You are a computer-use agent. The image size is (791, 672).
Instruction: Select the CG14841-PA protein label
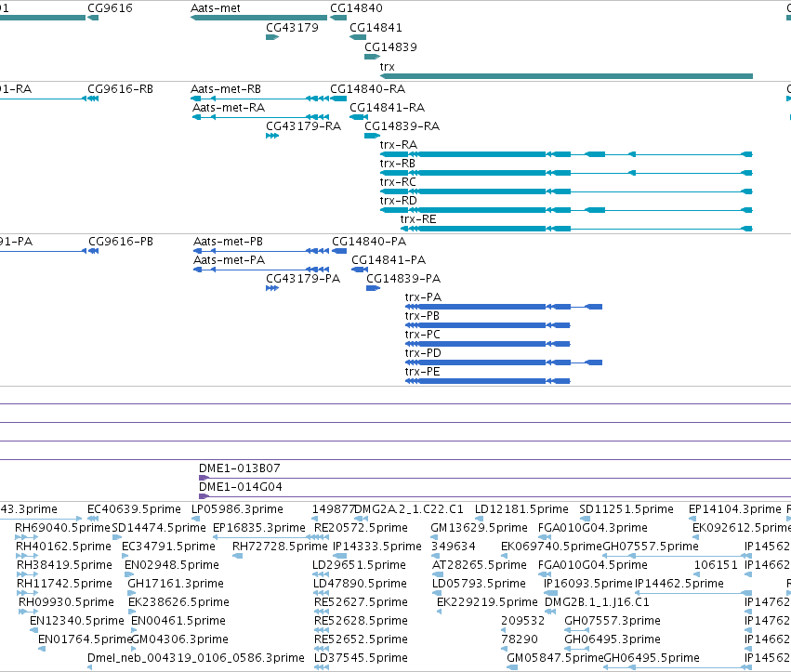point(389,260)
